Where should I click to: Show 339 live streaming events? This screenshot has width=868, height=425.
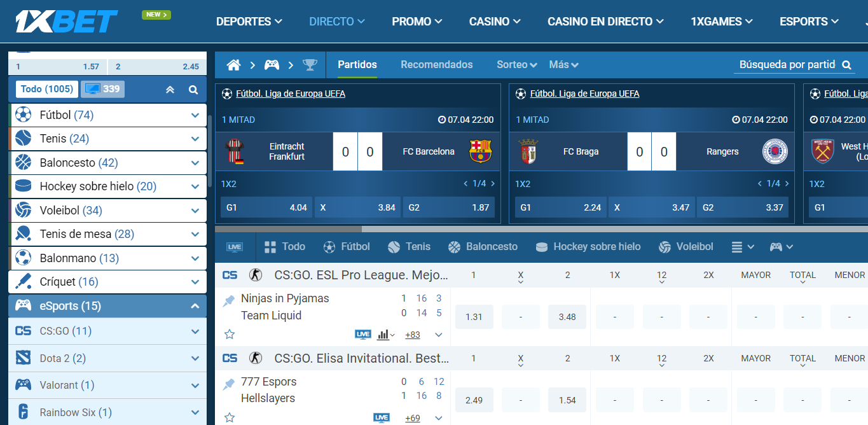tap(102, 89)
